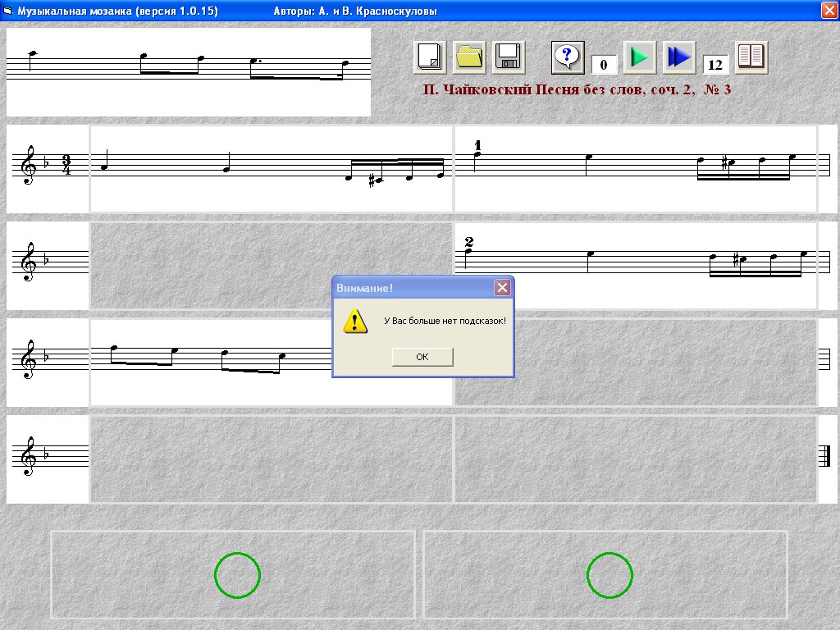The image size is (840, 630).
Task: Select the measure piece labeled 2
Action: pos(636,266)
